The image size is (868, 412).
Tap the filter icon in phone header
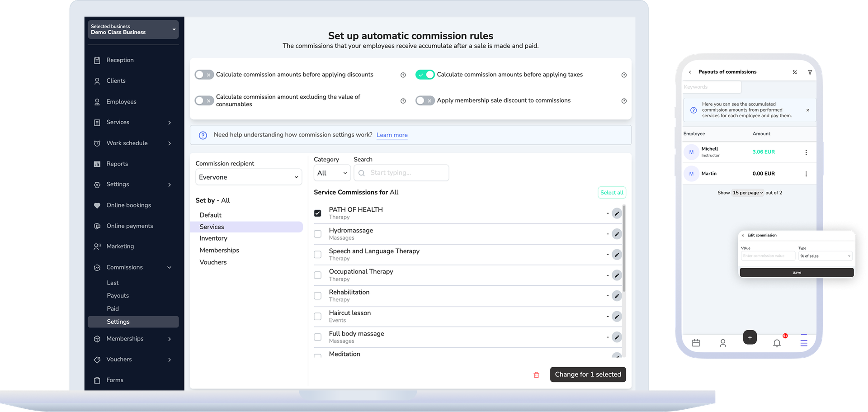tap(810, 72)
